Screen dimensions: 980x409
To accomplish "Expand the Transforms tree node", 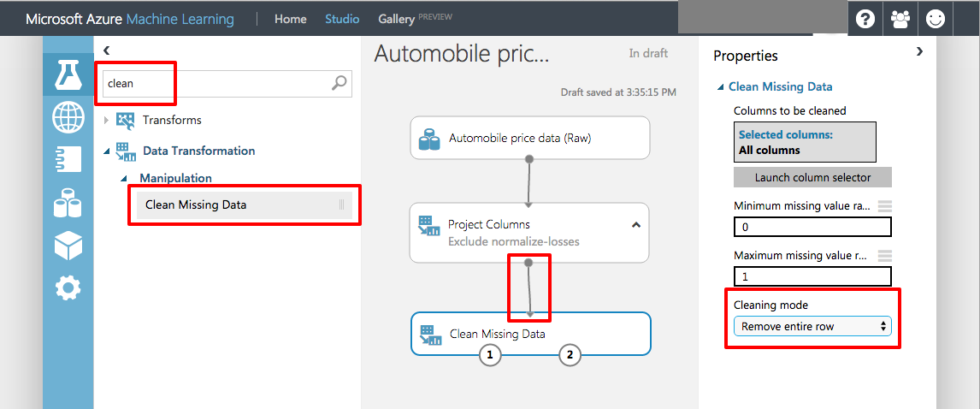I will 107,121.
